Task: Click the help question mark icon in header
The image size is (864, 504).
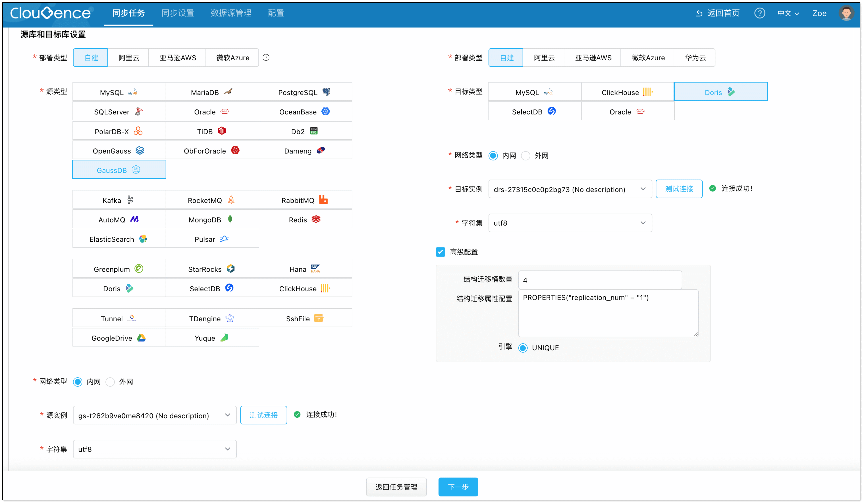Action: point(759,13)
